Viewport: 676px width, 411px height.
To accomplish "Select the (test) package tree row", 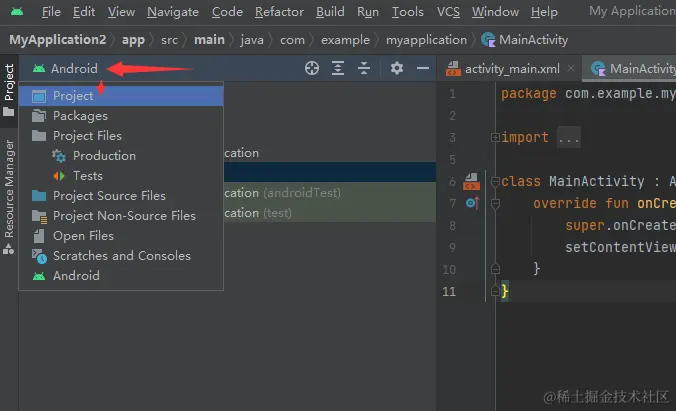I will click(330, 213).
